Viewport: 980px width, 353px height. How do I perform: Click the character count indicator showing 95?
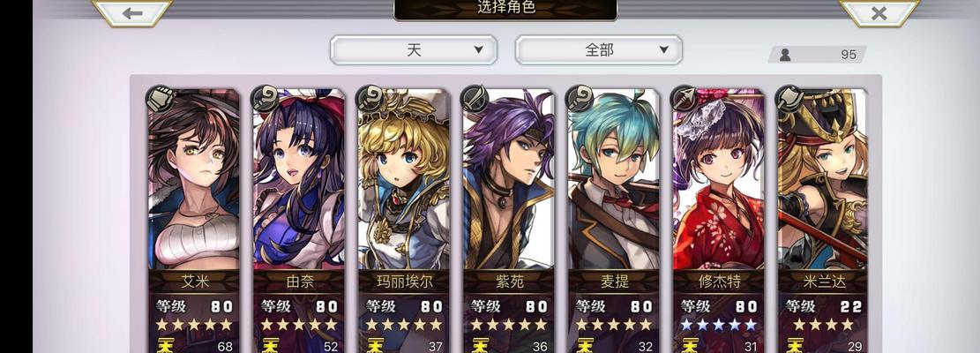817,55
